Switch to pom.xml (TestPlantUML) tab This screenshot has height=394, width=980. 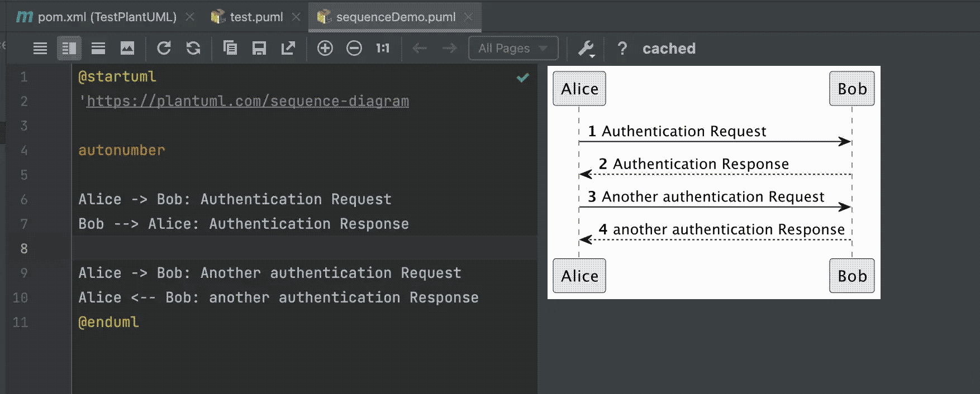tap(106, 17)
